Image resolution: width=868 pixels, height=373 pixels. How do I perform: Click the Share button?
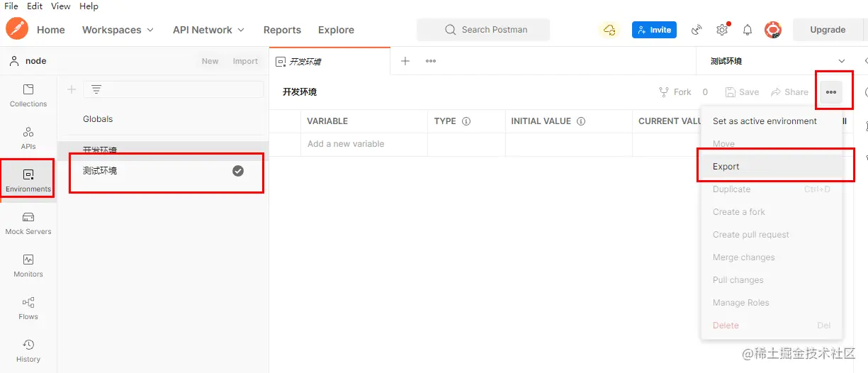(789, 92)
